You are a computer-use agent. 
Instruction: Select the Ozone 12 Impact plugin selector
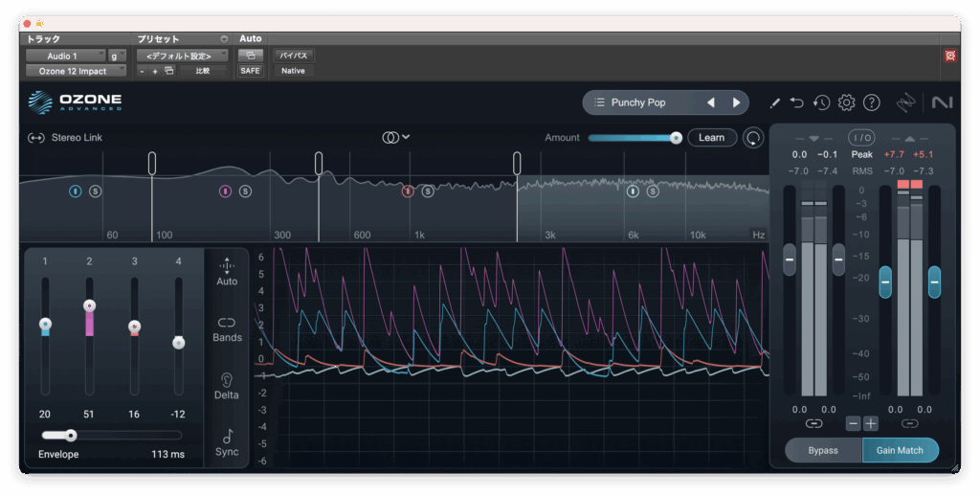(76, 71)
